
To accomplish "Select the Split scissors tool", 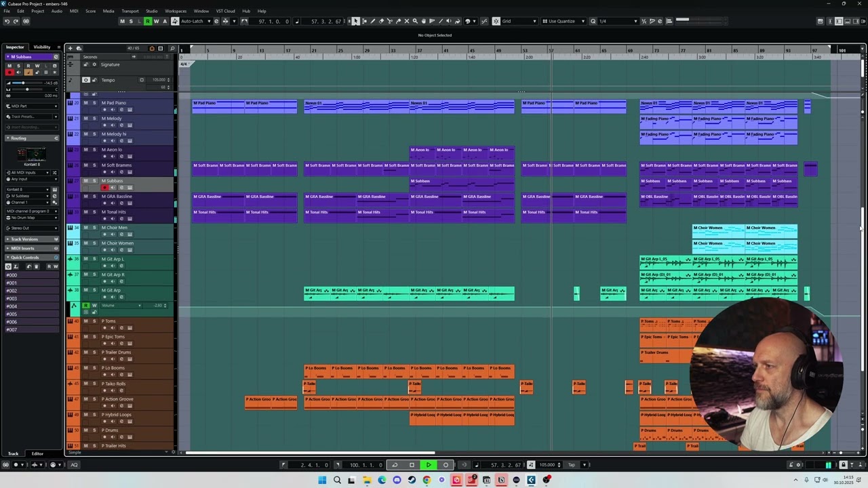I will 390,21.
